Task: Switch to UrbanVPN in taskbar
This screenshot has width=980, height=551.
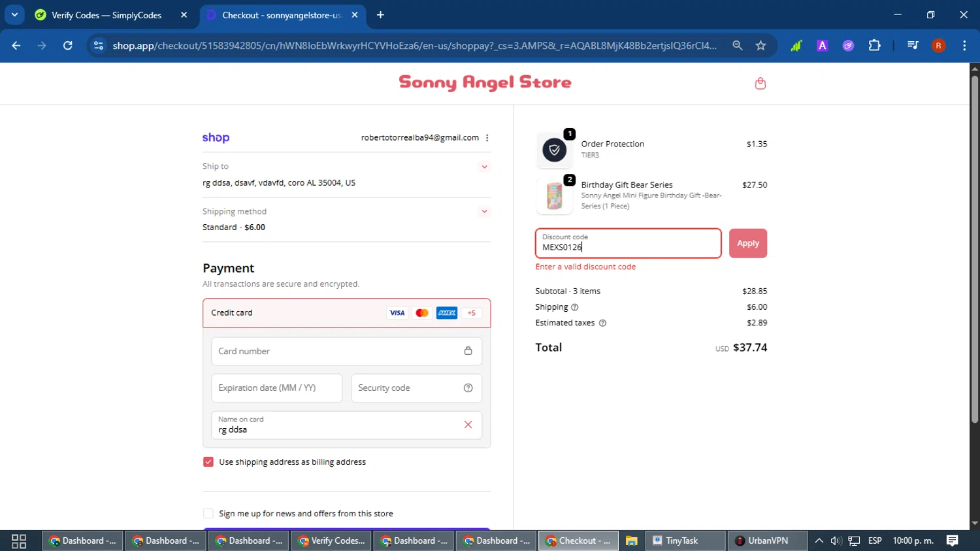Action: [767, 541]
